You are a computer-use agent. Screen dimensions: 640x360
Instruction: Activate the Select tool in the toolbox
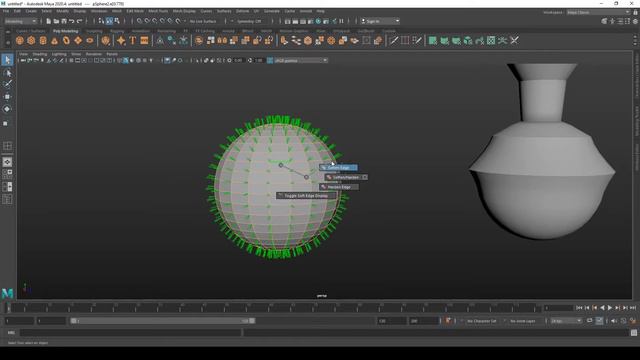7,60
